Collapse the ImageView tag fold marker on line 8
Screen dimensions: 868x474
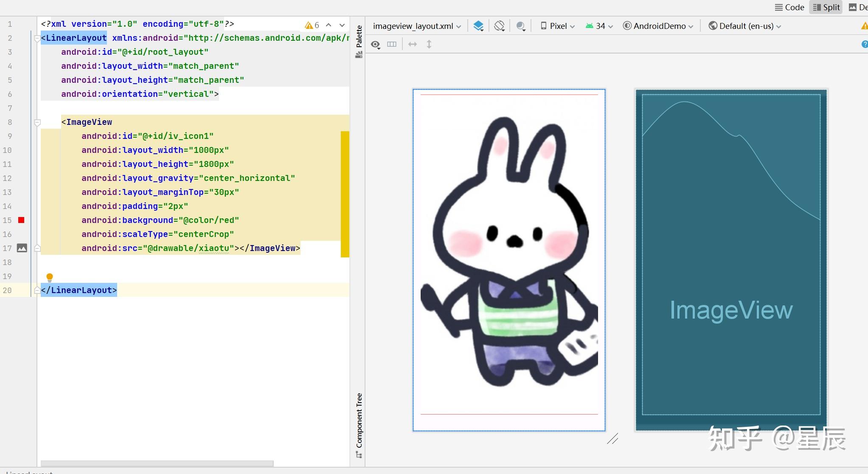[x=37, y=122]
